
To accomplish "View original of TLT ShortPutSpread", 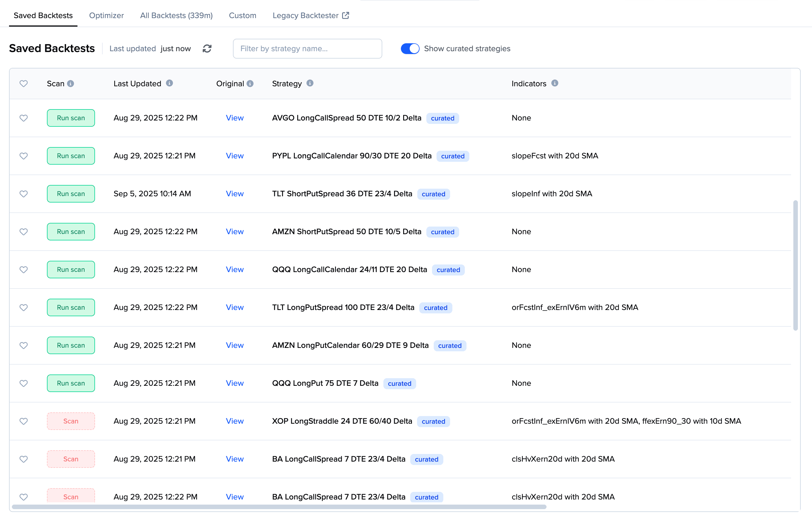I will (235, 194).
